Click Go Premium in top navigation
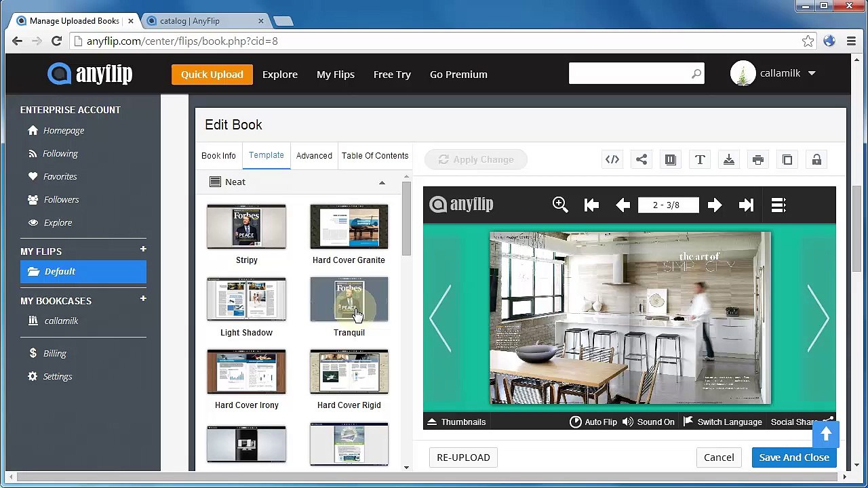This screenshot has width=868, height=488. pyautogui.click(x=458, y=74)
